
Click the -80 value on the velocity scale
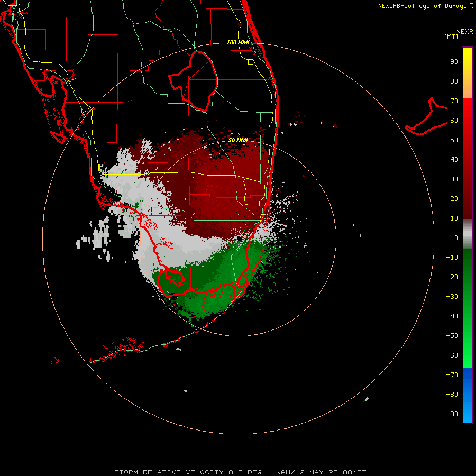[452, 395]
